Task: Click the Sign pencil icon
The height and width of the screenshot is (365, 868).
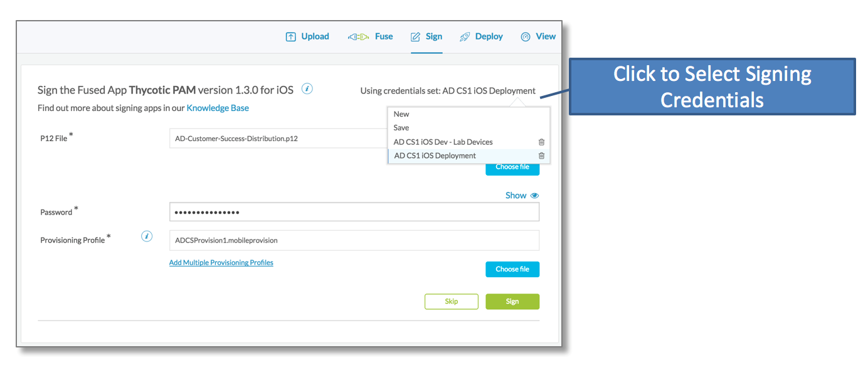Action: tap(415, 37)
